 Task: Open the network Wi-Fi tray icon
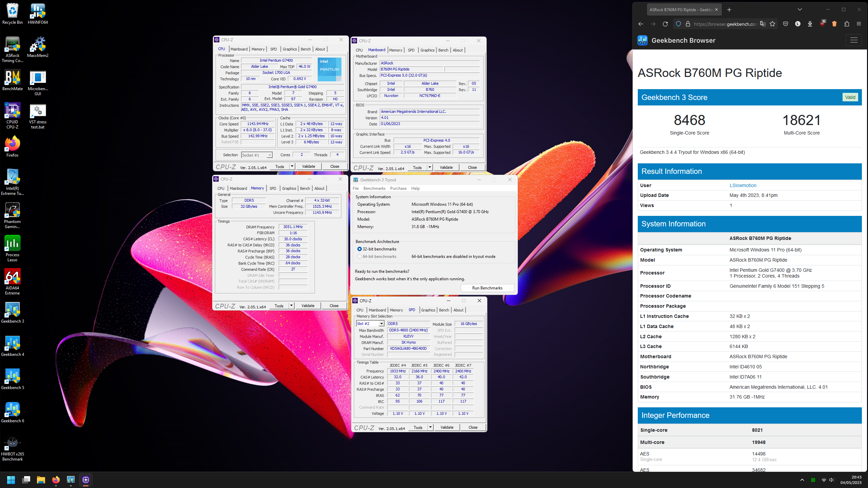(x=824, y=480)
